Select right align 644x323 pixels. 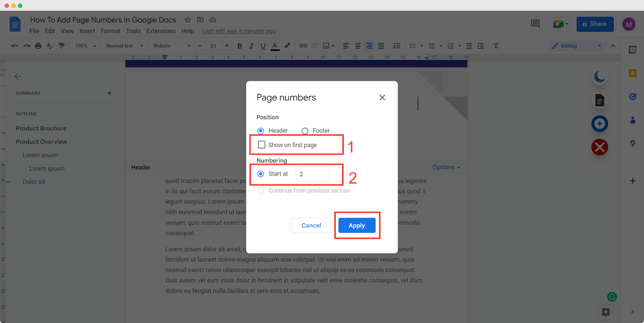click(369, 46)
